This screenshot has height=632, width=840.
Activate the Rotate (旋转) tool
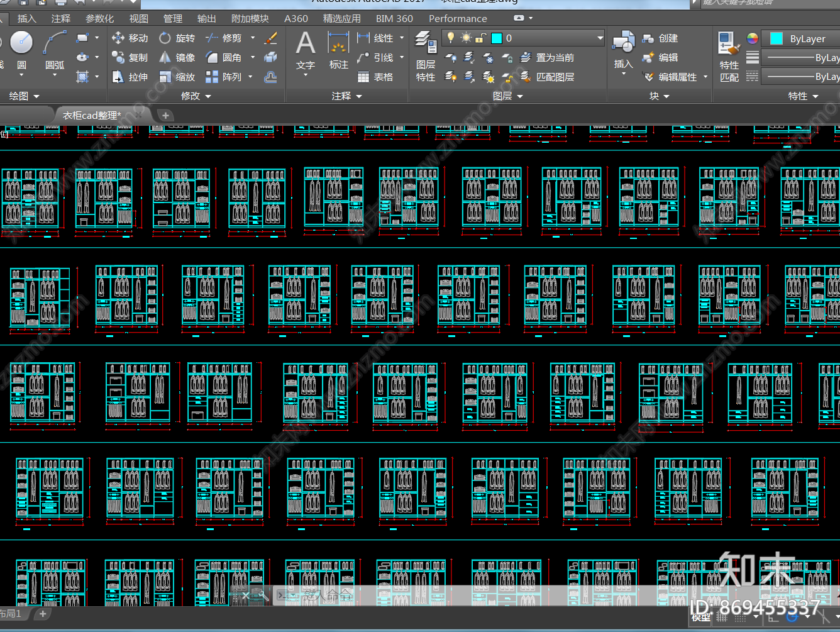click(x=177, y=38)
